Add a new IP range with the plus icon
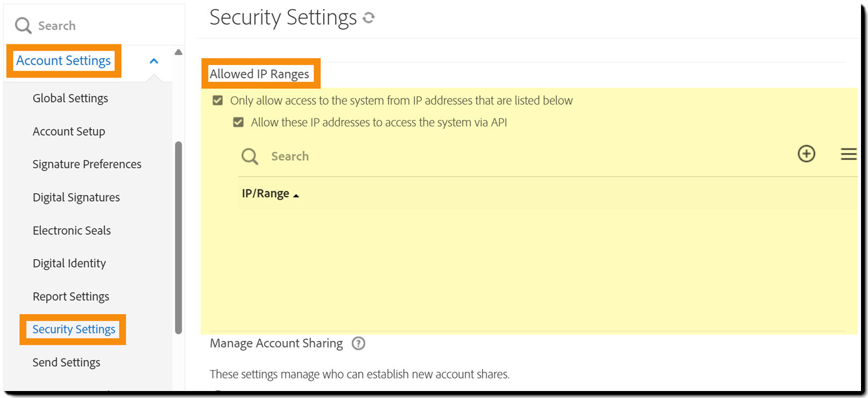 click(x=806, y=154)
